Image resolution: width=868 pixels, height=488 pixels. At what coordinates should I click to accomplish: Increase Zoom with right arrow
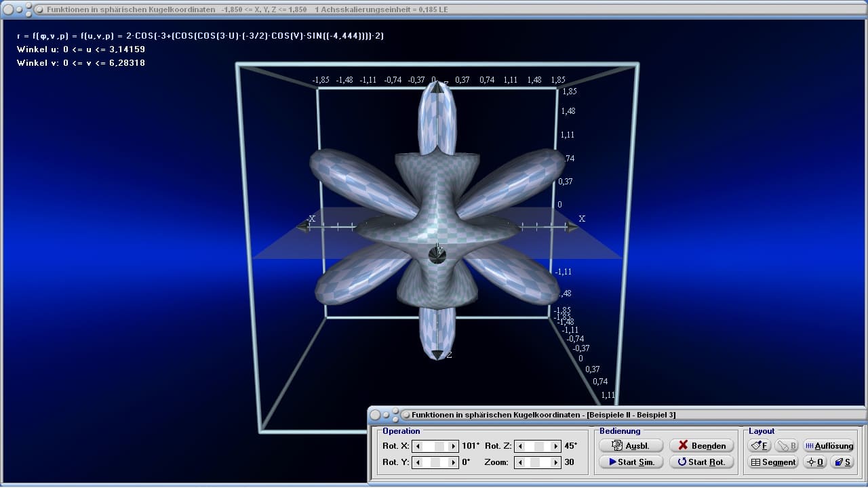coord(555,462)
